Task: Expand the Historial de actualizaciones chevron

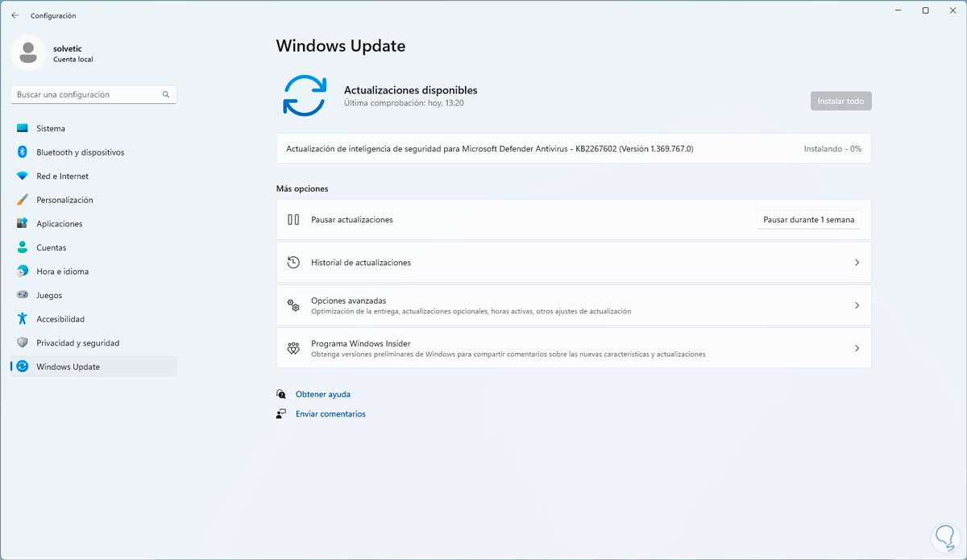Action: 857,263
